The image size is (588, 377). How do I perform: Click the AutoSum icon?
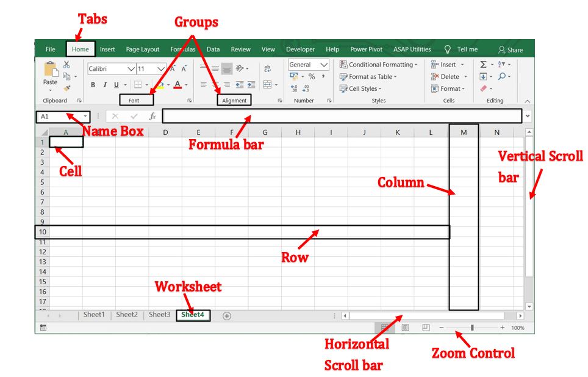(x=482, y=63)
